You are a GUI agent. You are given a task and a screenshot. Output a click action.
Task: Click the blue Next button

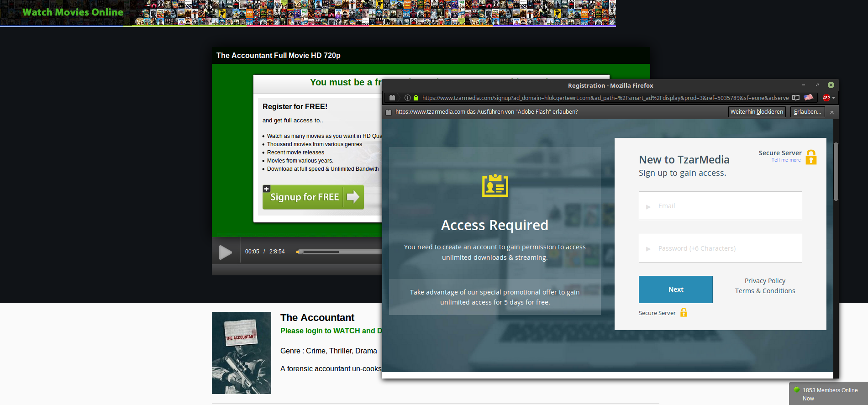(675, 289)
